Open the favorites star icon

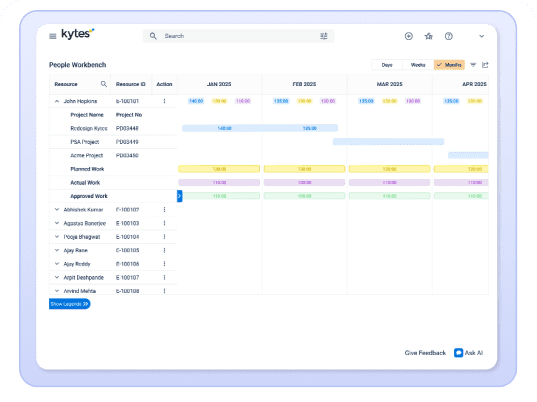click(428, 36)
